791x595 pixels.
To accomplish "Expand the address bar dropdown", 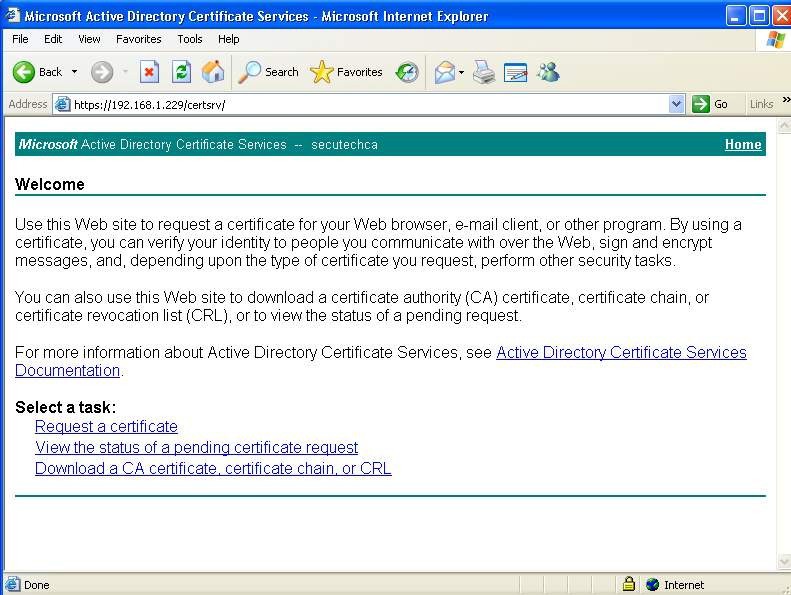I will (x=676, y=104).
